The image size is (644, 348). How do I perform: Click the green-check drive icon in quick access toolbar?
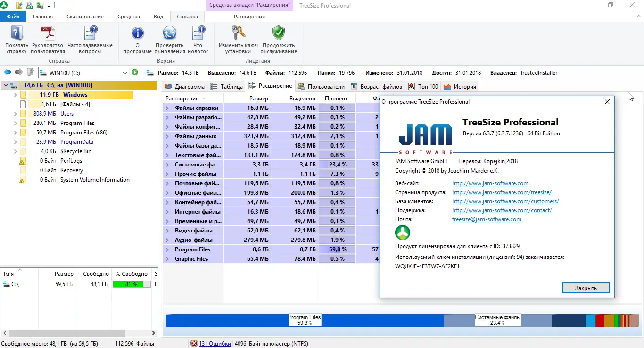tap(40, 6)
